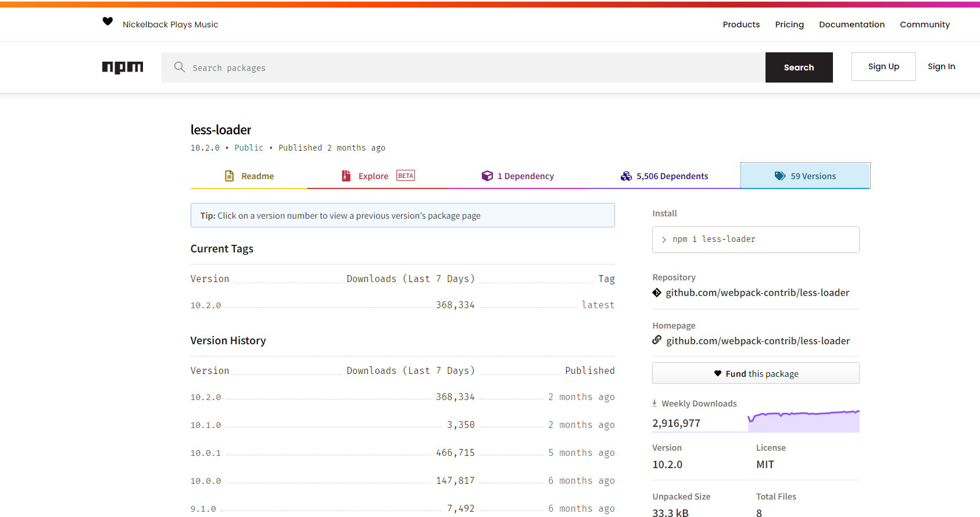This screenshot has width=980, height=517.
Task: Open the 5,506 Dependents tab
Action: 664,176
